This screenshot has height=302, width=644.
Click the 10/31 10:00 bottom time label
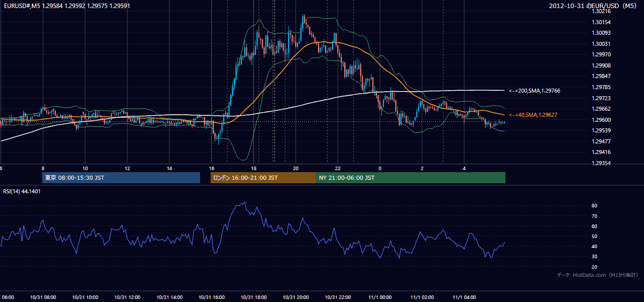tap(85, 297)
